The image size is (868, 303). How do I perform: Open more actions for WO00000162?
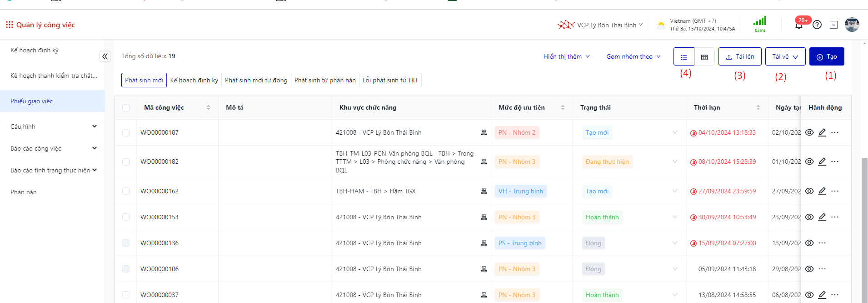[835, 191]
